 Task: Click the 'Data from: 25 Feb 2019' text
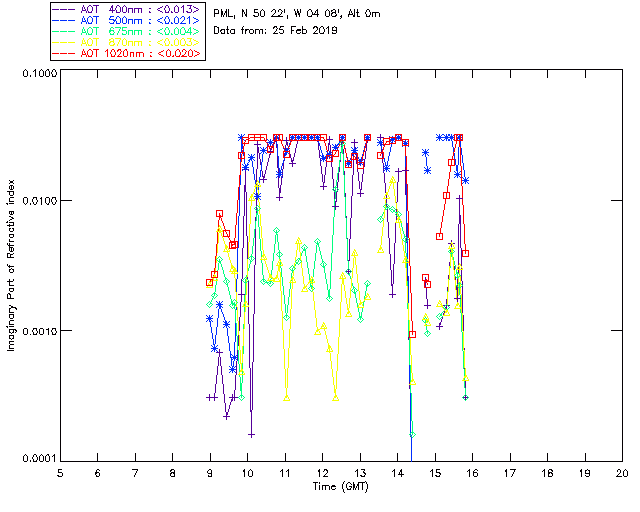click(276, 30)
